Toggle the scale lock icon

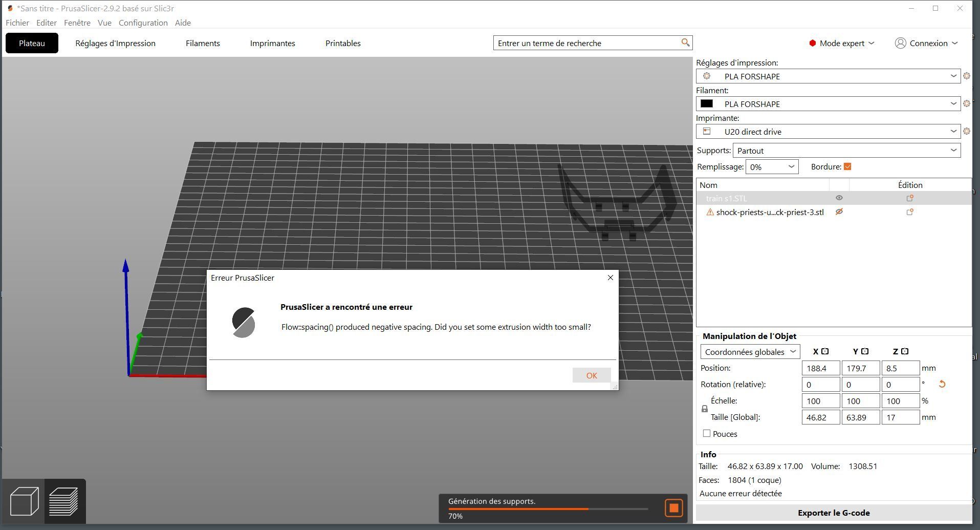point(705,409)
